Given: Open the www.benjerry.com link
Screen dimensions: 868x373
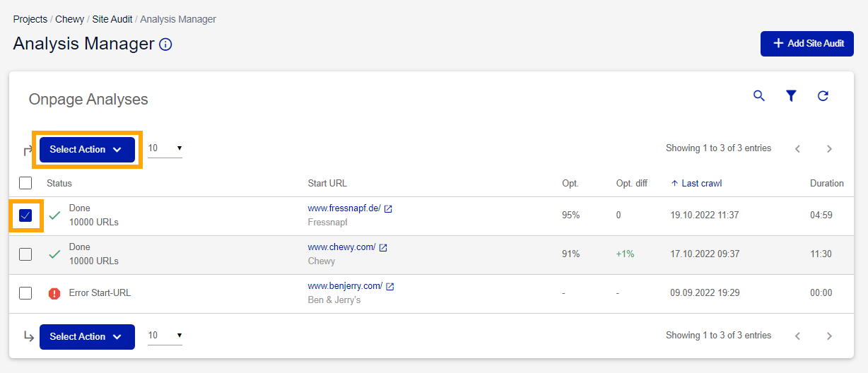Looking at the screenshot, I should [345, 286].
